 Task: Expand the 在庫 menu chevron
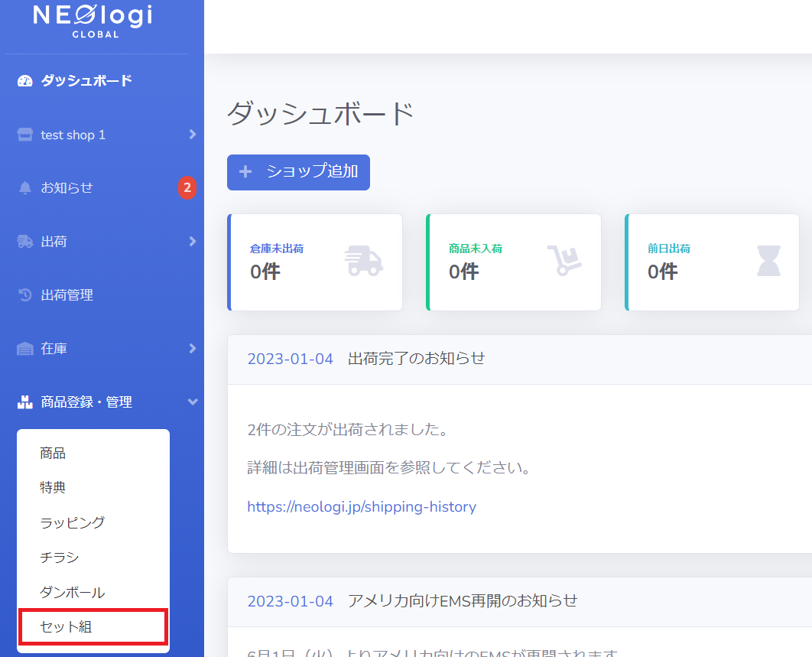(x=193, y=349)
